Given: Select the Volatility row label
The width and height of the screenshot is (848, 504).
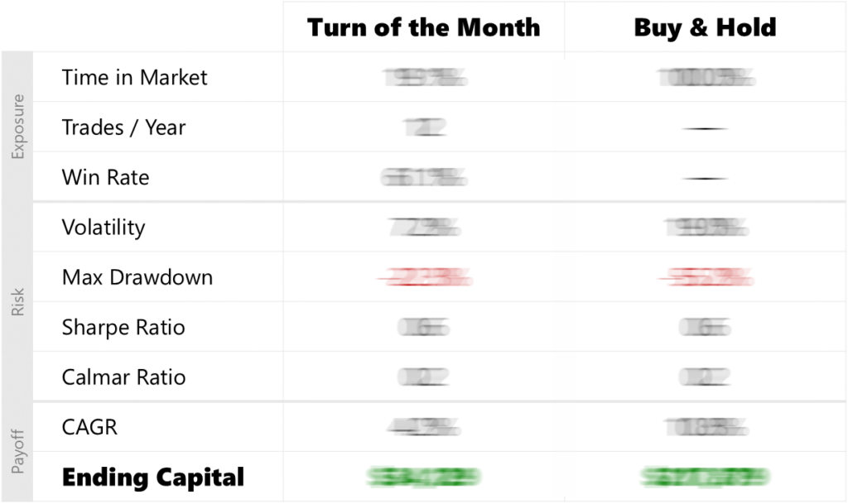Looking at the screenshot, I should [103, 228].
